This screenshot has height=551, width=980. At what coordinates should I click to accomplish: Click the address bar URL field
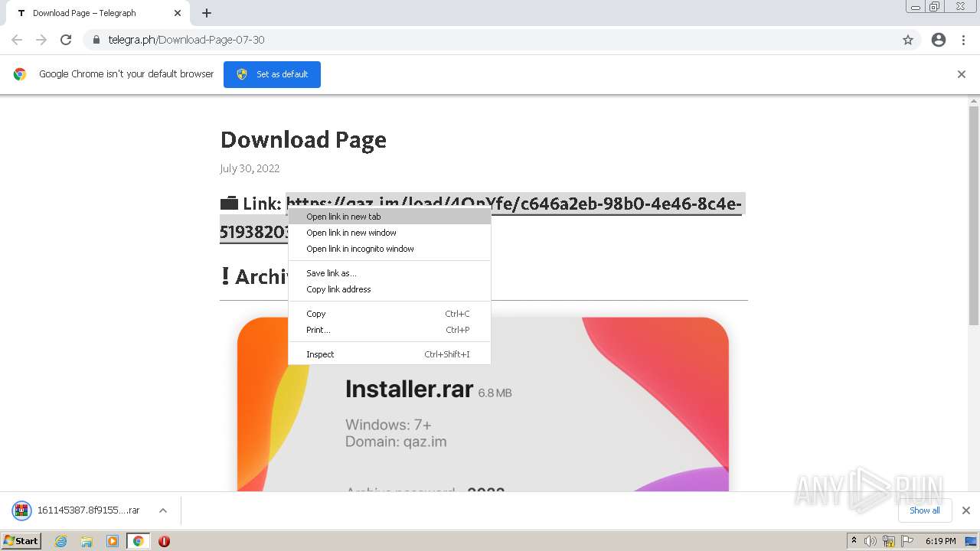coord(490,40)
